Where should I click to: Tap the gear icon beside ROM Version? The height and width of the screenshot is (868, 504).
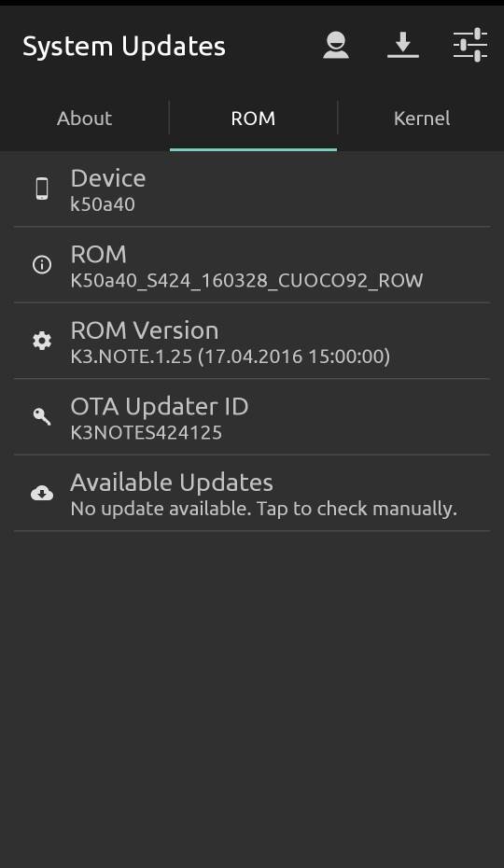coord(42,341)
